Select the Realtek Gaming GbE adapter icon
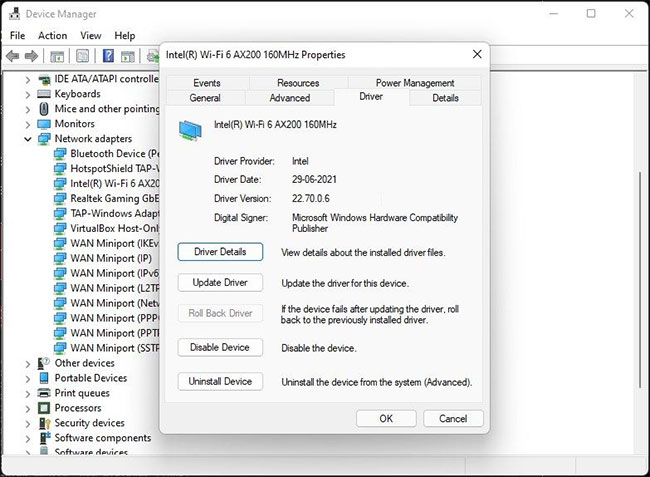Image resolution: width=650 pixels, height=477 pixels. [x=60, y=199]
